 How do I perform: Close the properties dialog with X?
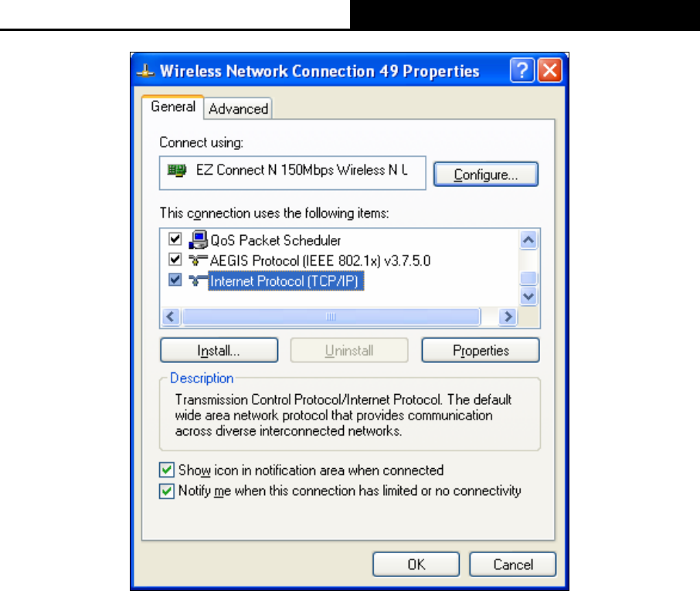(549, 70)
